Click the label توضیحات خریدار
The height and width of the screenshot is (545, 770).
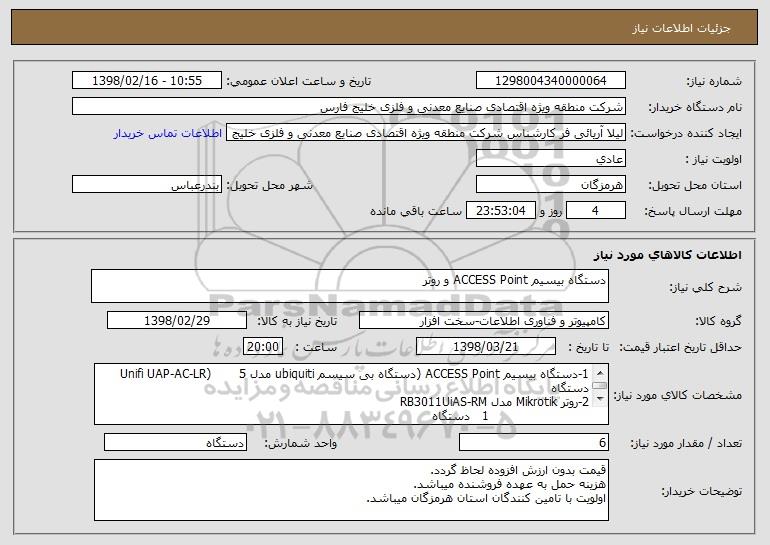click(x=702, y=491)
